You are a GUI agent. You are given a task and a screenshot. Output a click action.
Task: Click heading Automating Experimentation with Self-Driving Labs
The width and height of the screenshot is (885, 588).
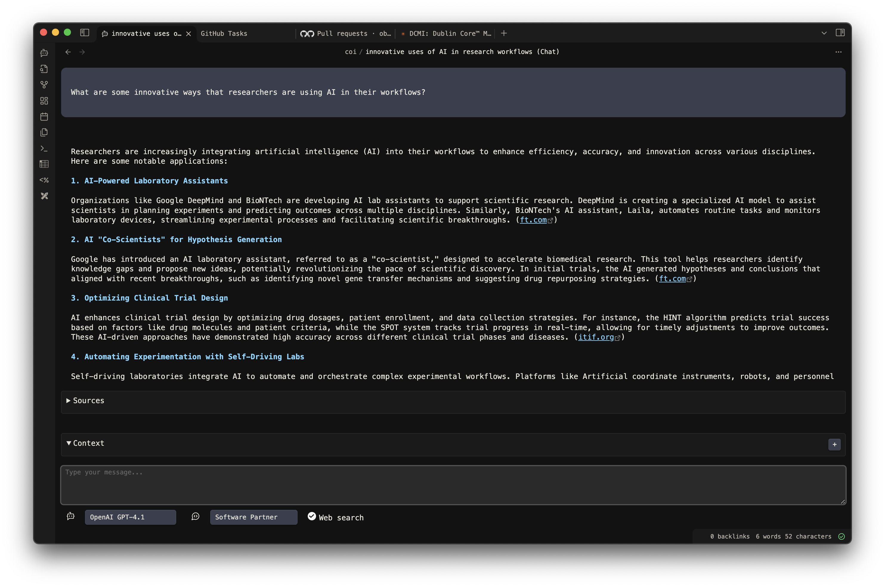click(x=188, y=357)
